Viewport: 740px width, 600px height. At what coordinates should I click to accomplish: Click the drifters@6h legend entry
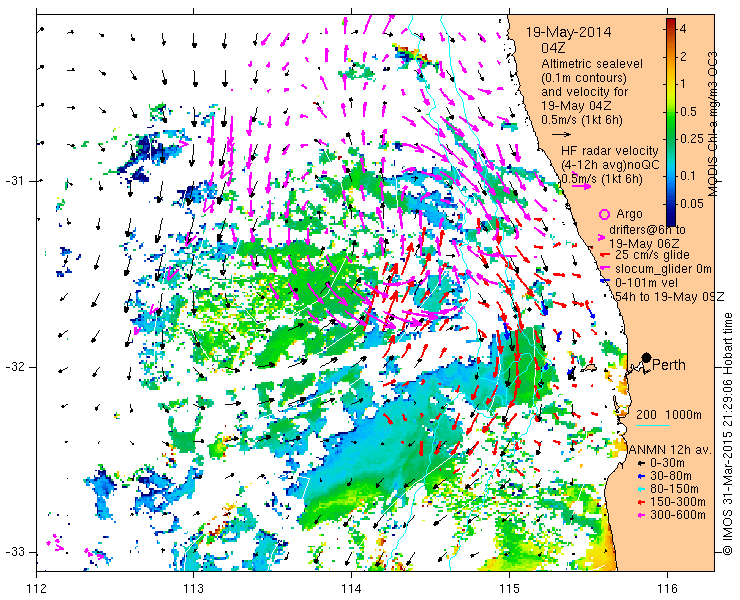click(x=647, y=230)
